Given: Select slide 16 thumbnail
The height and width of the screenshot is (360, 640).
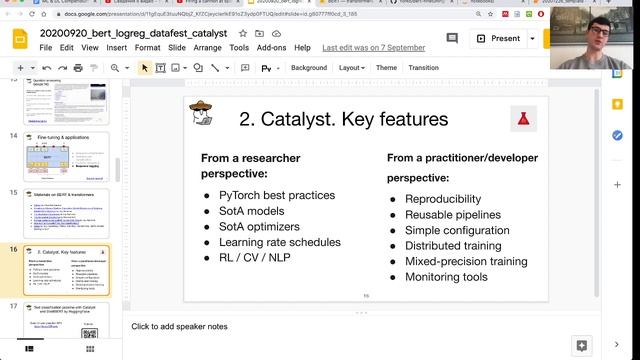Looking at the screenshot, I should (67, 270).
